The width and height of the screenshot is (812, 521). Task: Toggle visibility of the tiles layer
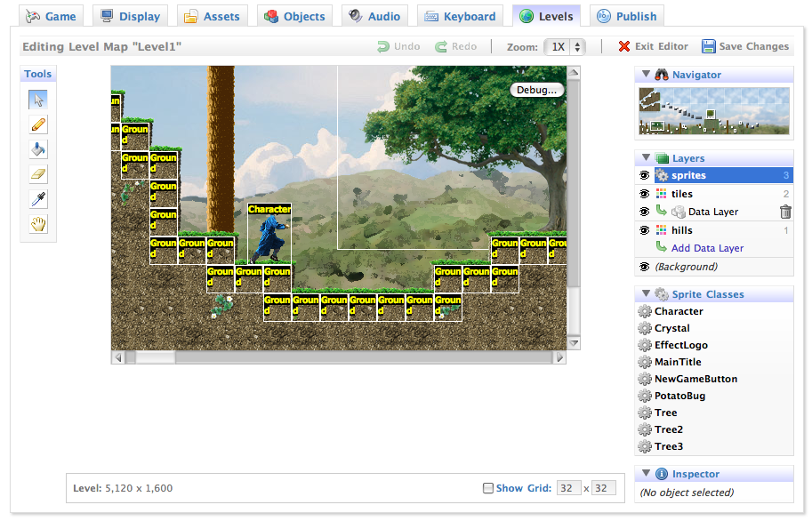[644, 194]
